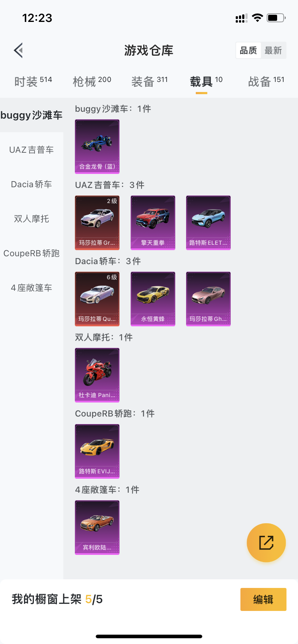298x644 pixels.
Task: Switch to the 枪械 tab
Action: [x=92, y=82]
